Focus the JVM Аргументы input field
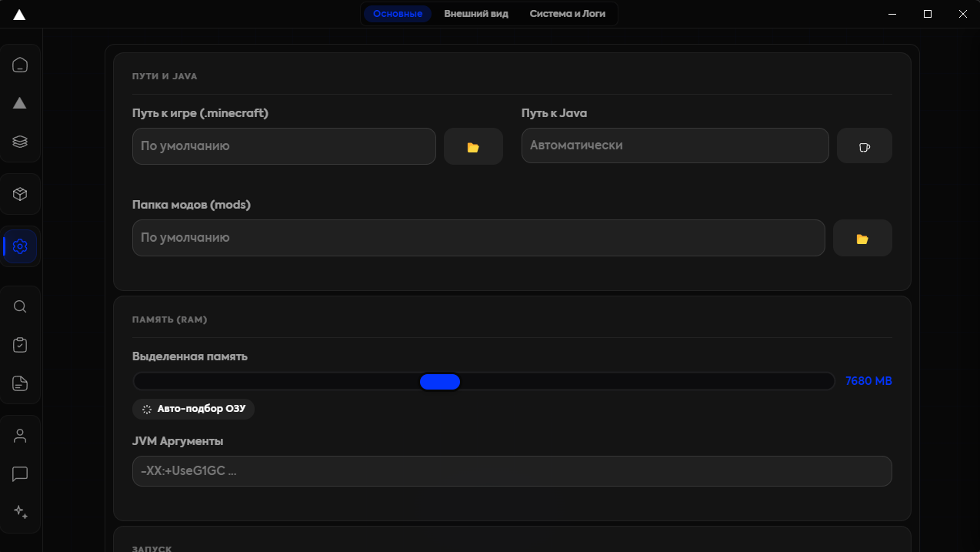 tap(512, 471)
